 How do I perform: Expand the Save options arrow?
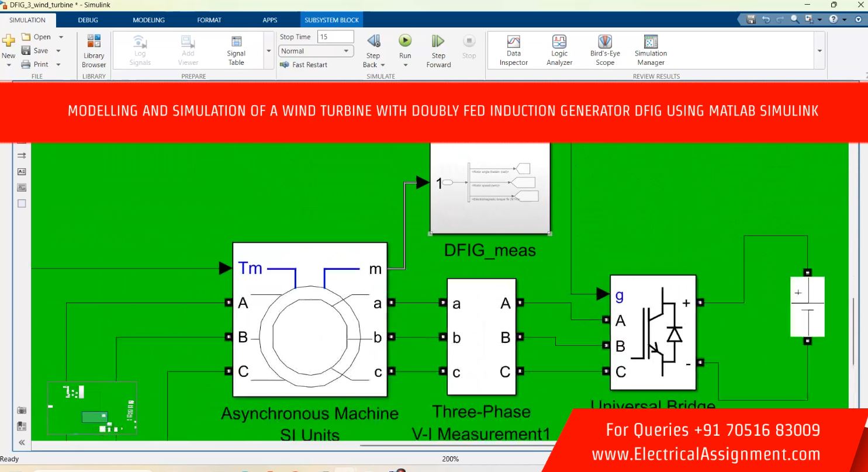(x=60, y=51)
